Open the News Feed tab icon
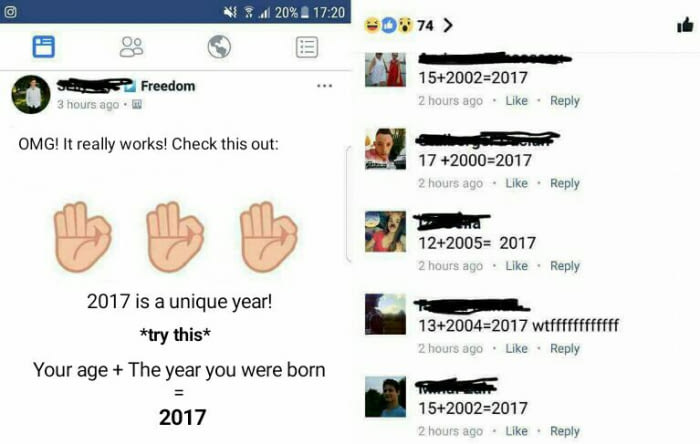Screen dimensions: 700x444 (44, 47)
